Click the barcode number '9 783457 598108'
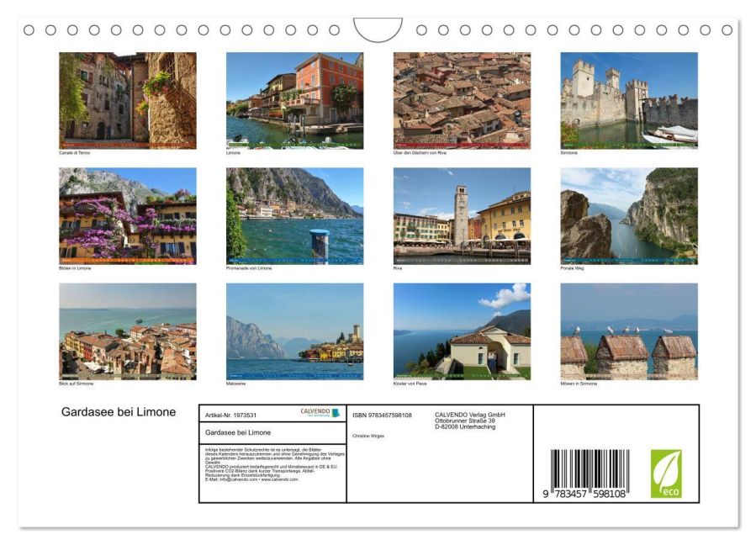This screenshot has height=545, width=756. click(x=584, y=494)
